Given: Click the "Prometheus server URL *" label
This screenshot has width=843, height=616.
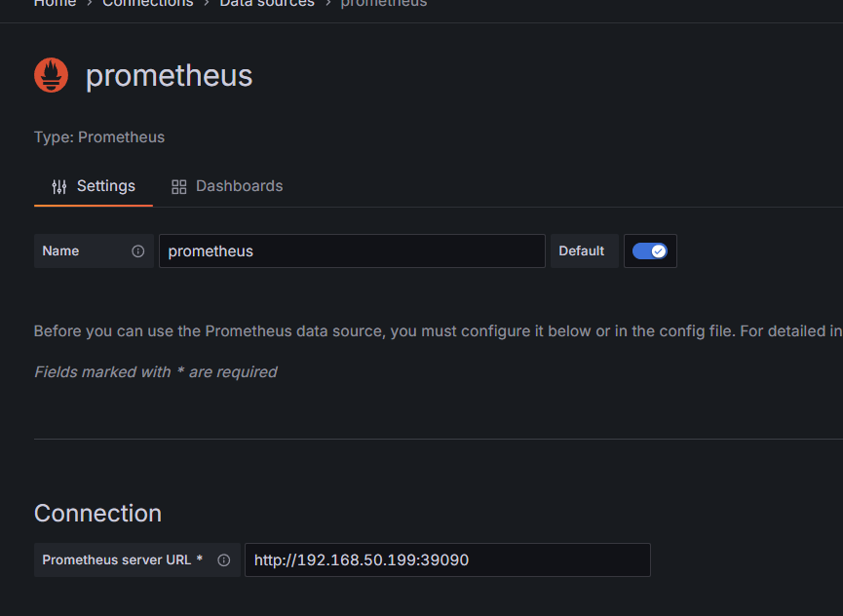Looking at the screenshot, I should 122,559.
